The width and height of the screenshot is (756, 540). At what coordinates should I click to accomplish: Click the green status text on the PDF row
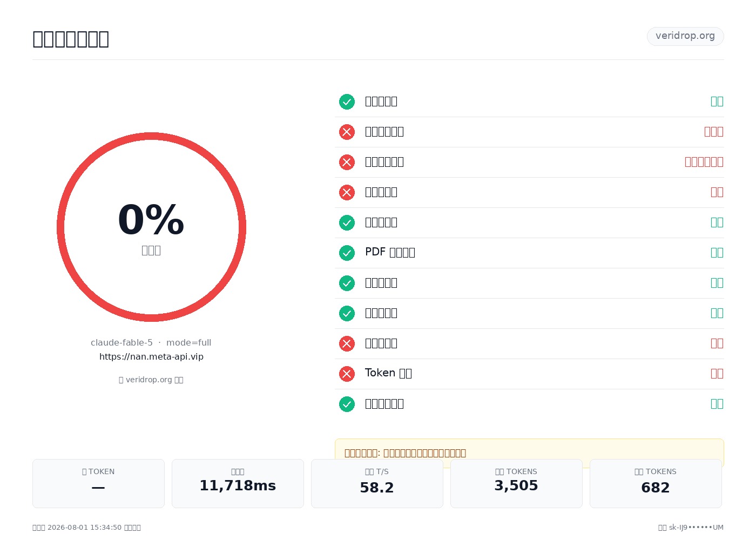tap(717, 253)
